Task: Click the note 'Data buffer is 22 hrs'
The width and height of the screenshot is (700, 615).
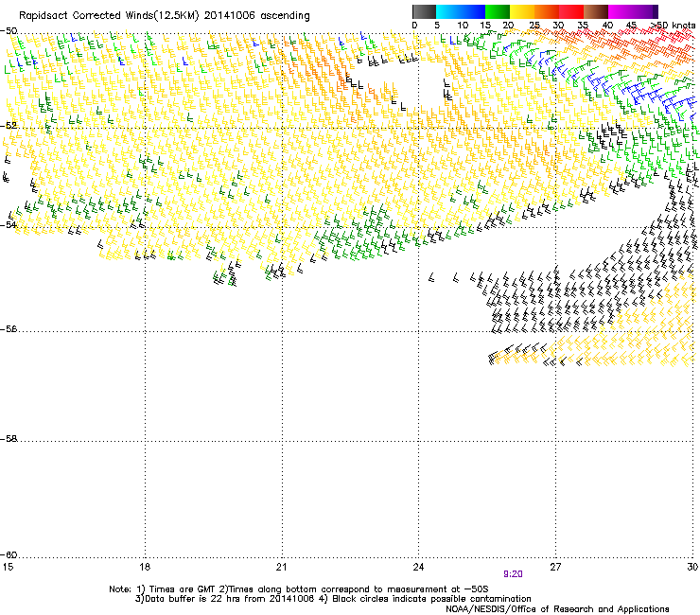Action: click(x=193, y=599)
